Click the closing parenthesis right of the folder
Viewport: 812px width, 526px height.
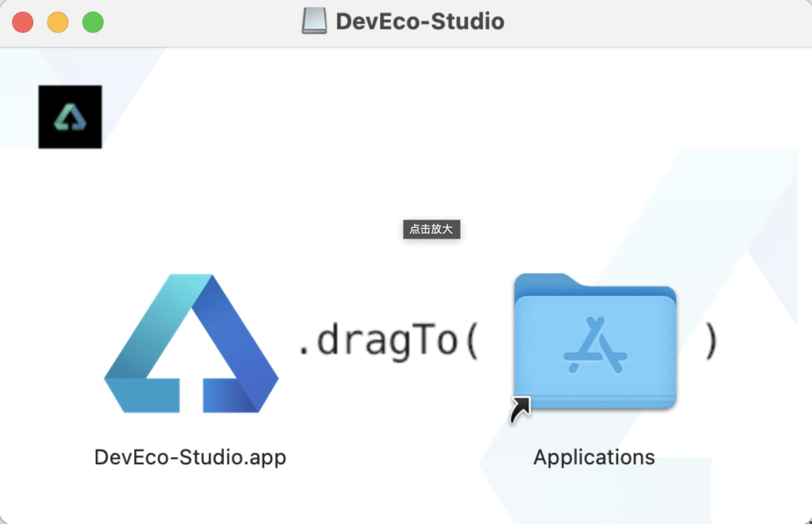711,342
